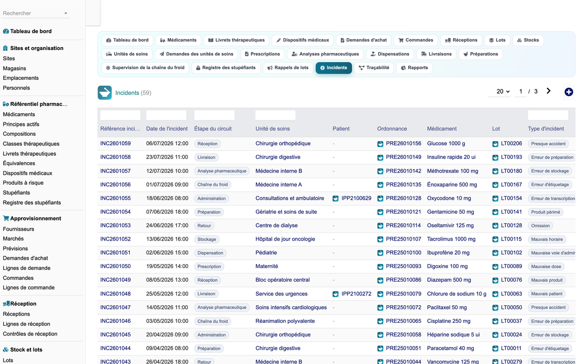
Task: Open lot icon for LT00063
Action: pos(495,294)
